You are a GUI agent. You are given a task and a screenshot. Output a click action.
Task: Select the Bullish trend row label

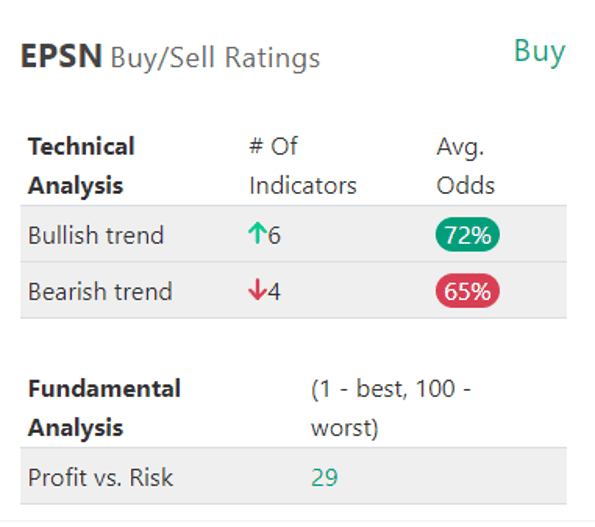[x=96, y=235]
